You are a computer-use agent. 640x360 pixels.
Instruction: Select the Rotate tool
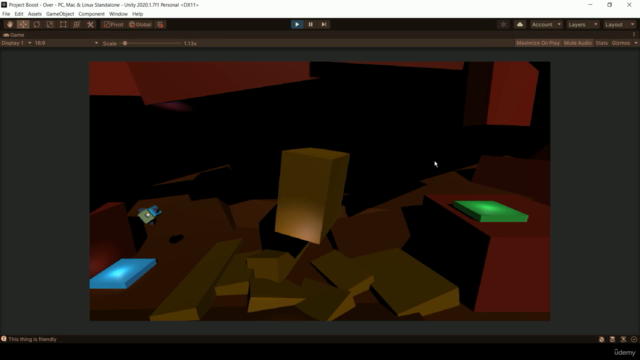point(37,24)
